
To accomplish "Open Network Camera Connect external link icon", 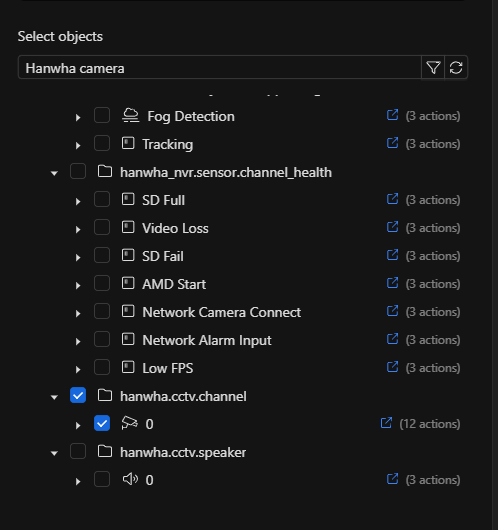I will (392, 311).
